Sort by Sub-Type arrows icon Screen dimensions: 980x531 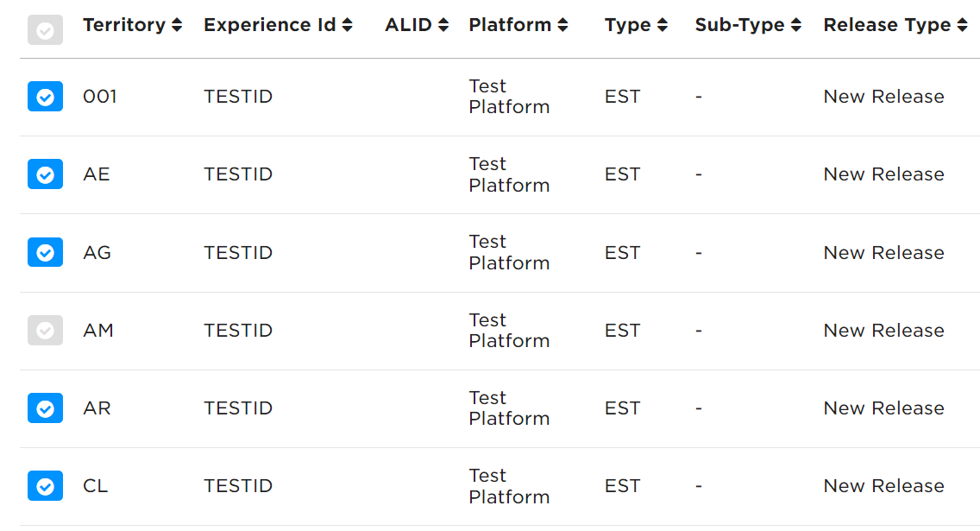(x=795, y=25)
